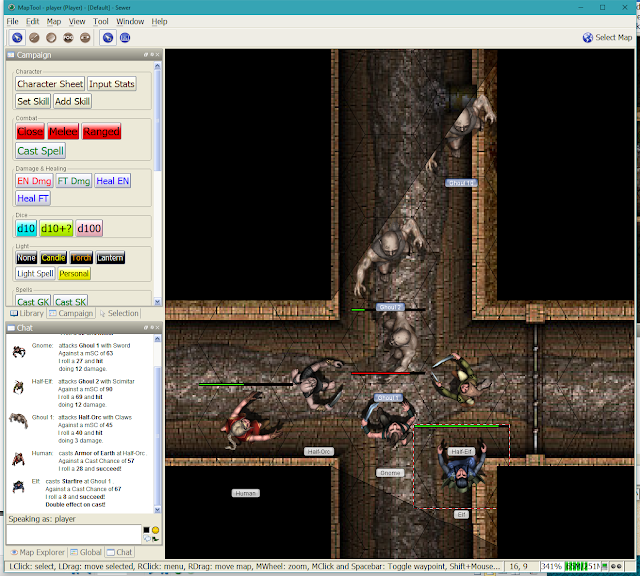640x576 pixels.
Task: Select the Fog of War tool
Action: (68, 38)
